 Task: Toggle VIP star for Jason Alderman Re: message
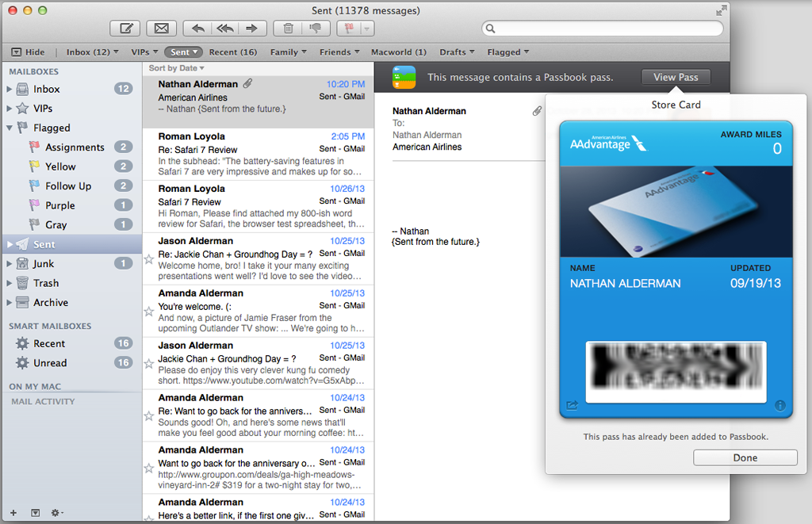[x=148, y=259]
